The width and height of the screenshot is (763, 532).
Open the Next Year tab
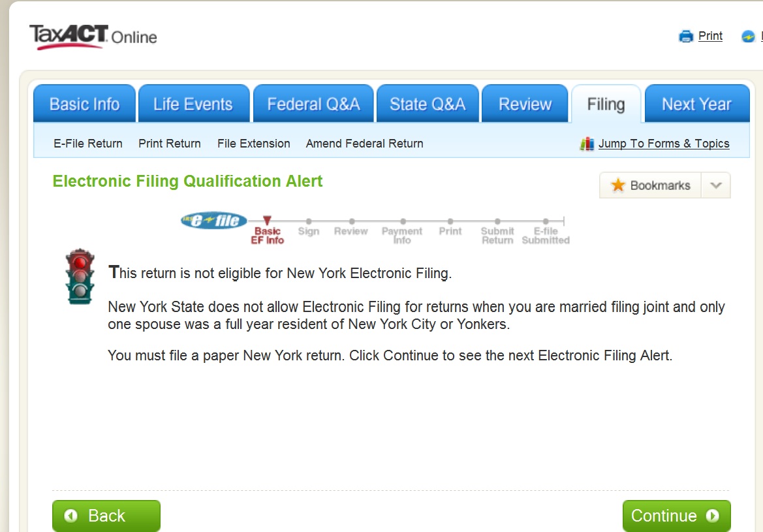pos(697,104)
